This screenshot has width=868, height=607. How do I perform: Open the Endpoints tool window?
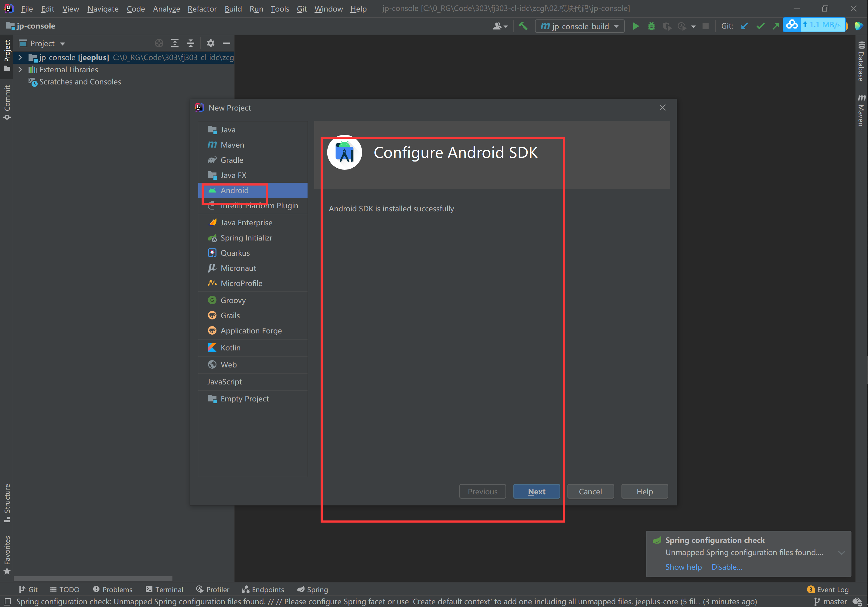coord(263,589)
